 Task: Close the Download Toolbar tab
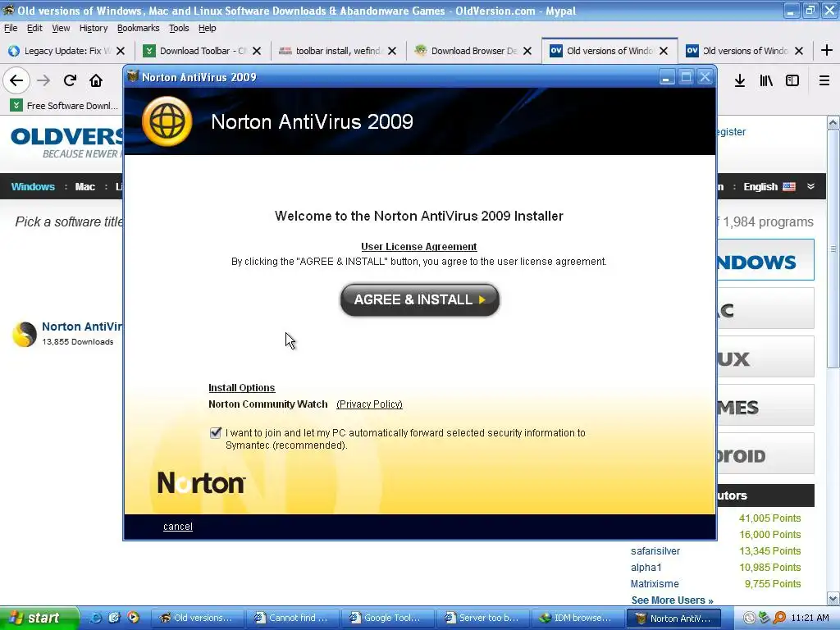tap(257, 51)
